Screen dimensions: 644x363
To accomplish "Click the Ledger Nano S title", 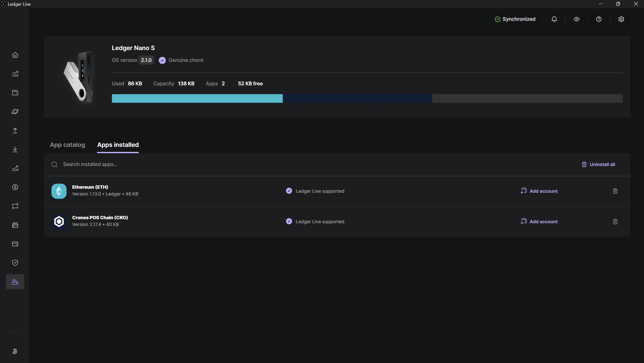I will tap(133, 48).
